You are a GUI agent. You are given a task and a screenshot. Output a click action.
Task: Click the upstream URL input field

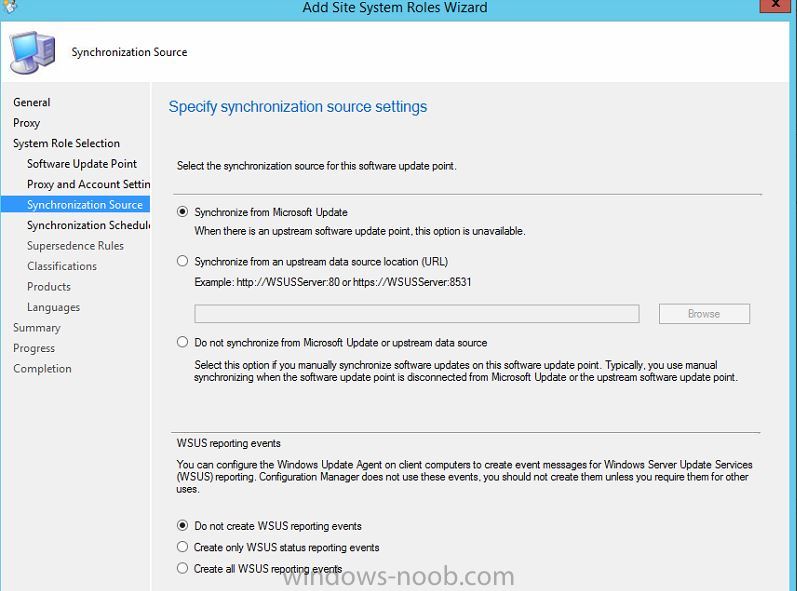pos(417,314)
